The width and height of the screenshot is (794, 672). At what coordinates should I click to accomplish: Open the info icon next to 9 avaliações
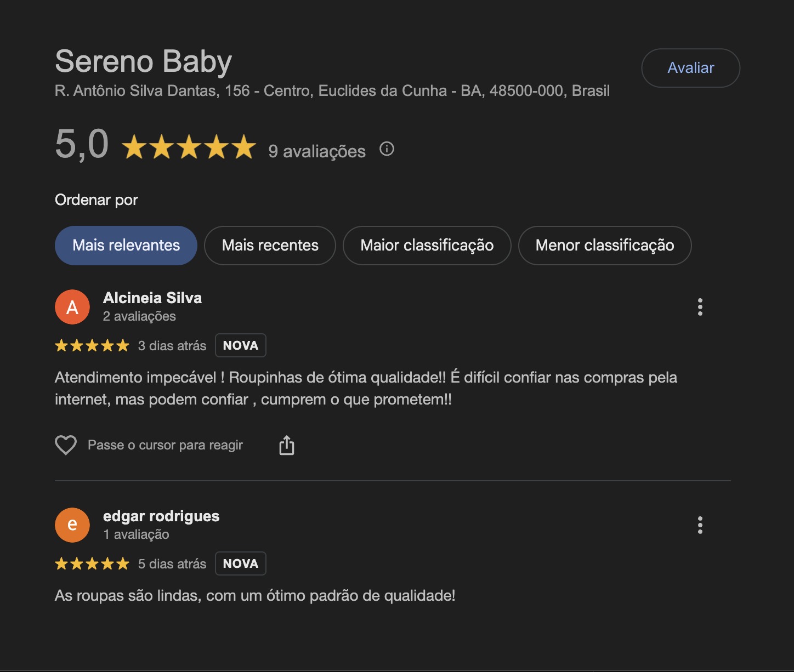[386, 149]
